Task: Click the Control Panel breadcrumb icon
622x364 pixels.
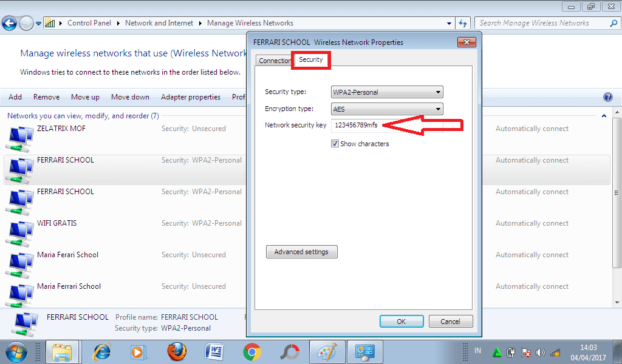Action: pyautogui.click(x=50, y=23)
